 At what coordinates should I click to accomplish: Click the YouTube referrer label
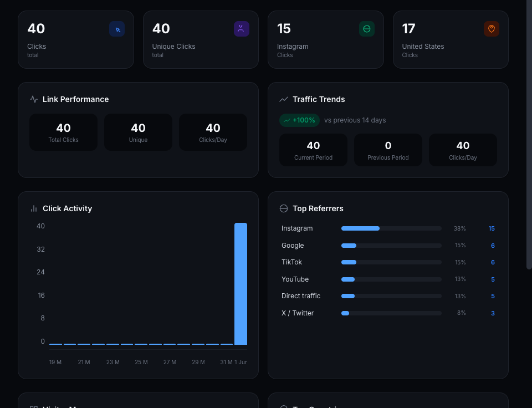click(x=295, y=279)
